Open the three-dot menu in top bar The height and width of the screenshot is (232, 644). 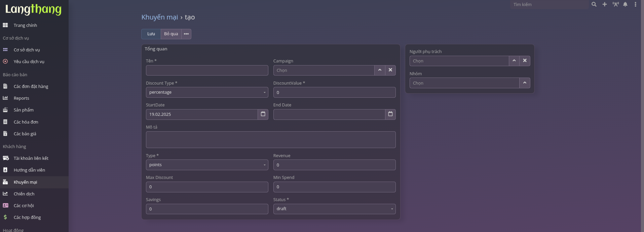(x=635, y=4)
